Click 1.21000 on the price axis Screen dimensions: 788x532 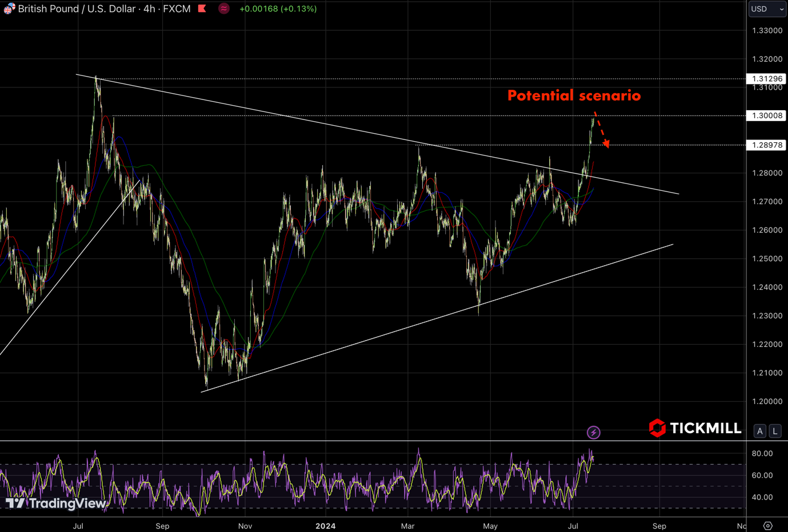pos(767,373)
